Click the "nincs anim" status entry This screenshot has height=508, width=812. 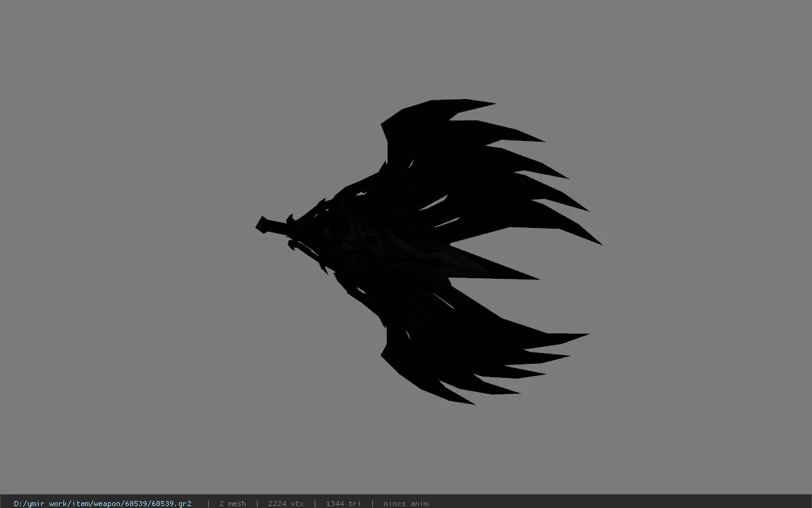point(406,504)
